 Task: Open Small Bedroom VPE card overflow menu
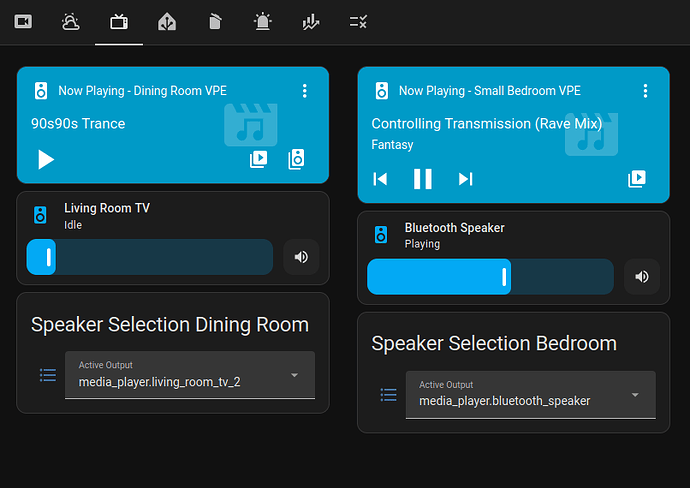[645, 91]
